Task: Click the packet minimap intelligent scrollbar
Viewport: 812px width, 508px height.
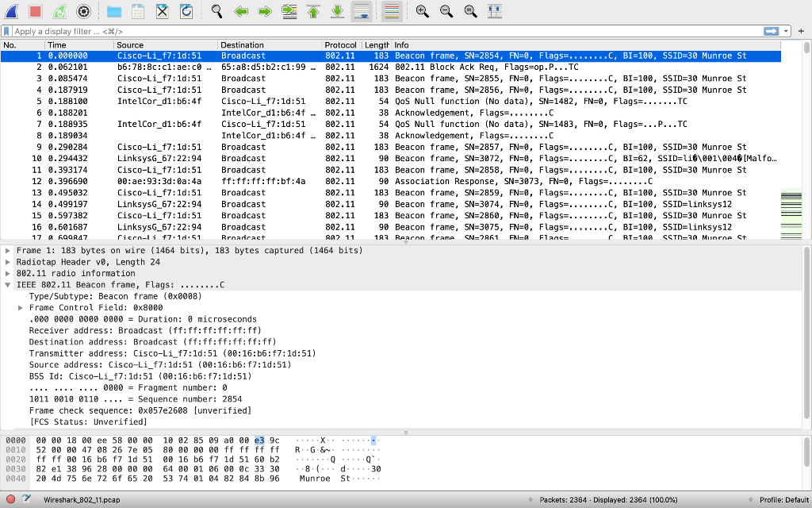Action: (x=791, y=140)
